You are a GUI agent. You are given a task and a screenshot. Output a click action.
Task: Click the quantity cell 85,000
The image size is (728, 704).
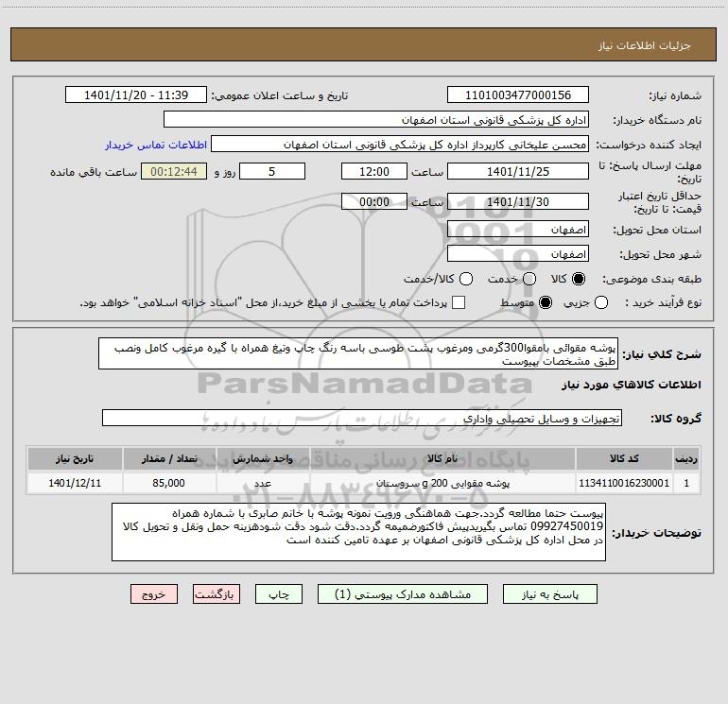pyautogui.click(x=169, y=483)
